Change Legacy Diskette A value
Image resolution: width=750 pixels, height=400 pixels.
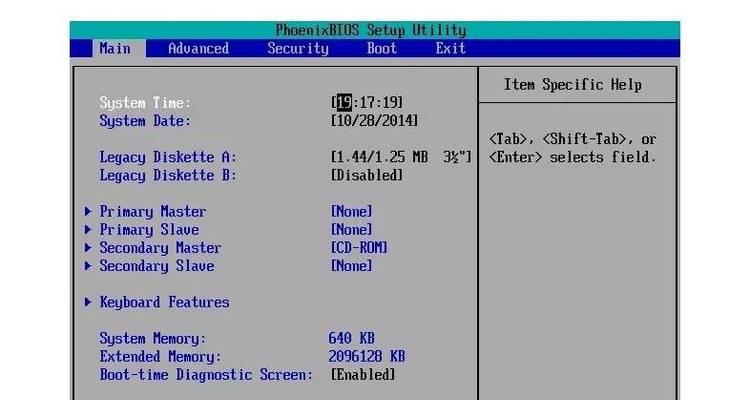point(401,157)
